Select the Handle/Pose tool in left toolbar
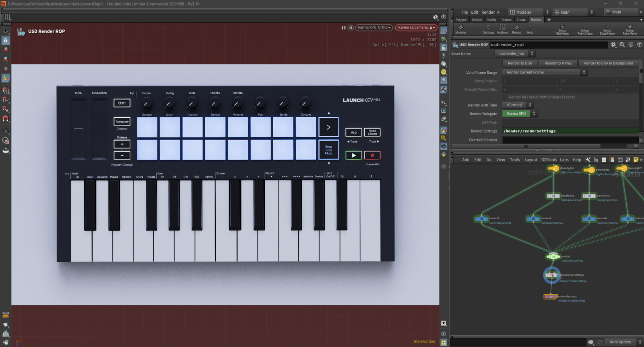The height and width of the screenshot is (347, 644). tap(6, 78)
